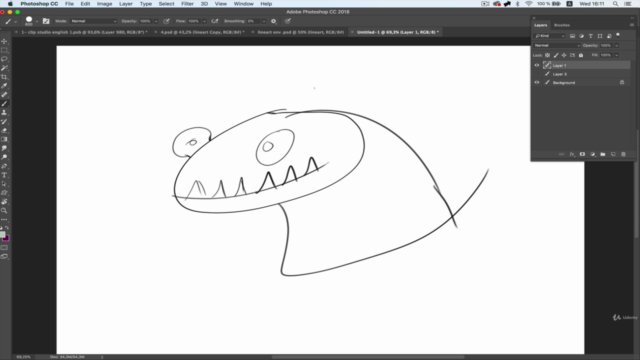Create a new layer group
Viewport: 640px width, 360px height.
(x=603, y=154)
